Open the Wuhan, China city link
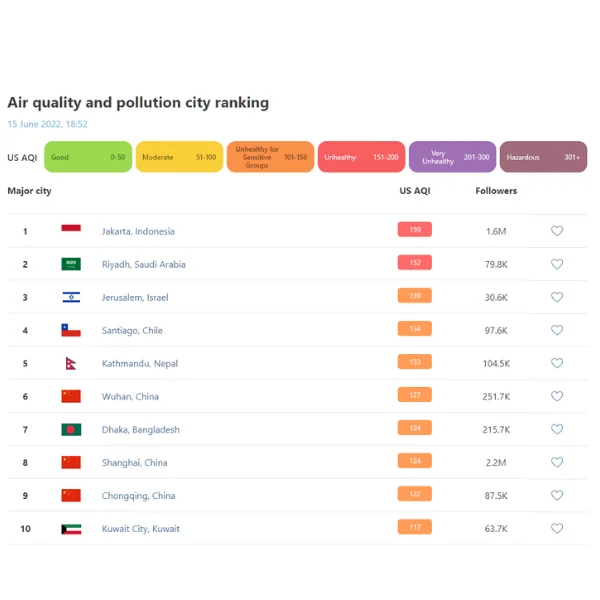Screen dimensions: 600x600 click(130, 397)
